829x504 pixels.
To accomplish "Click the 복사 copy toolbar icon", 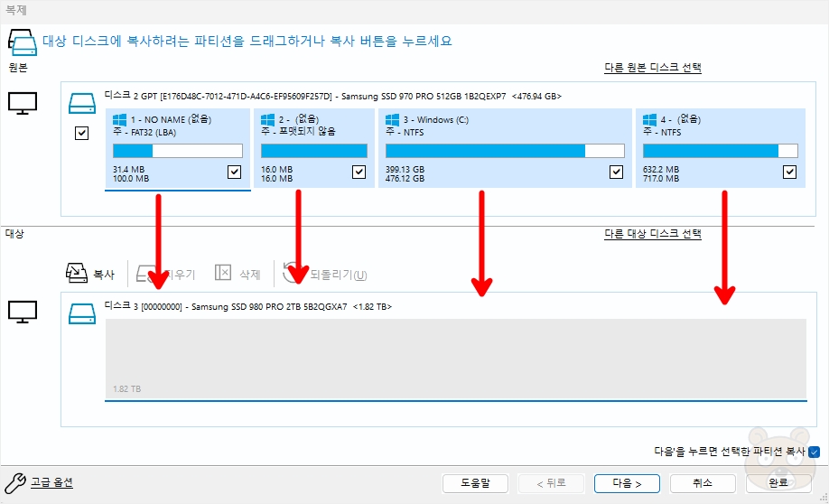I will [76, 273].
